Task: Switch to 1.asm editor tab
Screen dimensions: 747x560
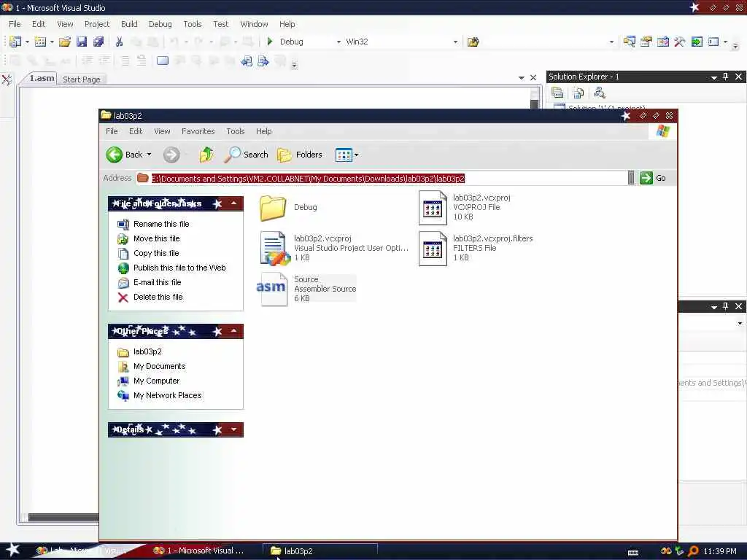Action: [42, 78]
